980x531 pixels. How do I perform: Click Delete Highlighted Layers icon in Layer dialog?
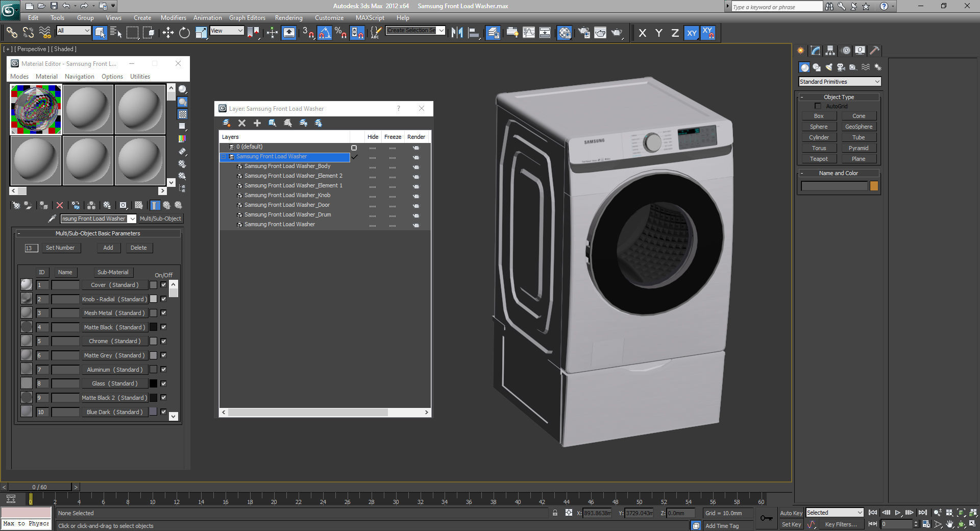click(x=242, y=123)
